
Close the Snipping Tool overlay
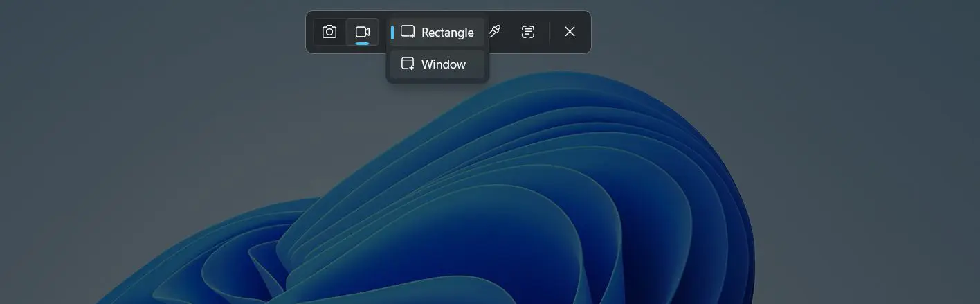(x=570, y=32)
